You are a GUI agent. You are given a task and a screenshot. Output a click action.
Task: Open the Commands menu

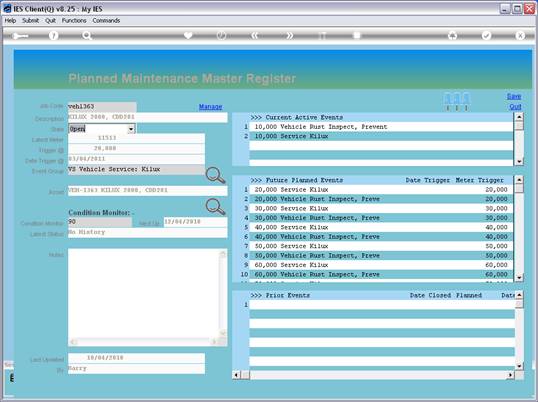click(106, 21)
